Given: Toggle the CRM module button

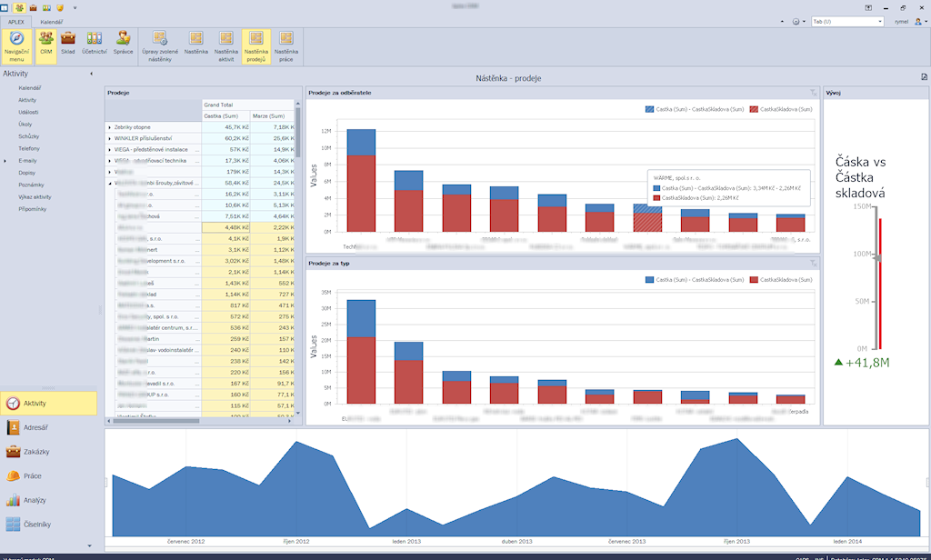Looking at the screenshot, I should tap(45, 43).
